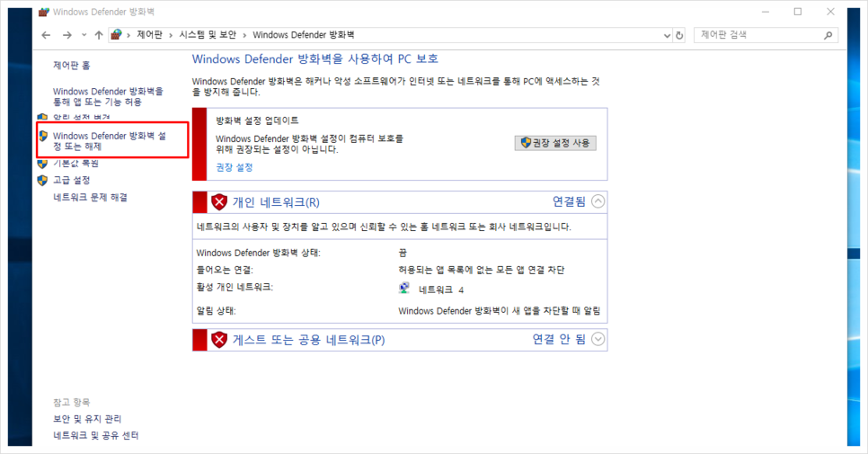Open 권장 설정 hyperlink
The width and height of the screenshot is (868, 454).
tap(235, 167)
